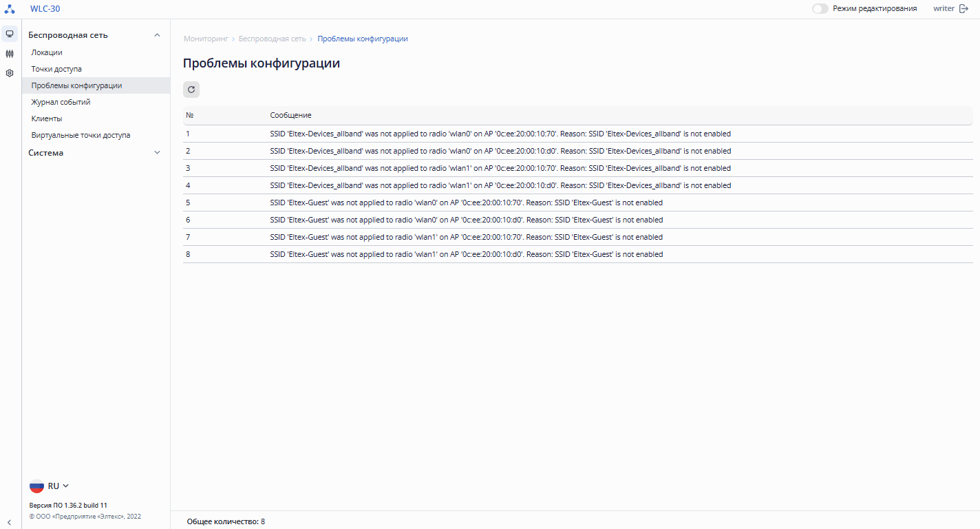Open the monitoring section monitor icon
This screenshot has width=980, height=529.
[10, 34]
